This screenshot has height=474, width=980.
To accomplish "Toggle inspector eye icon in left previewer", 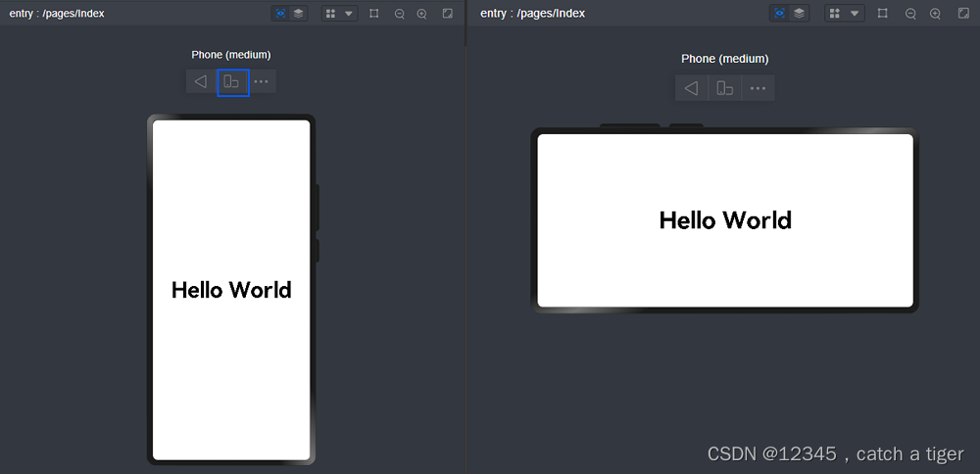I will point(280,13).
